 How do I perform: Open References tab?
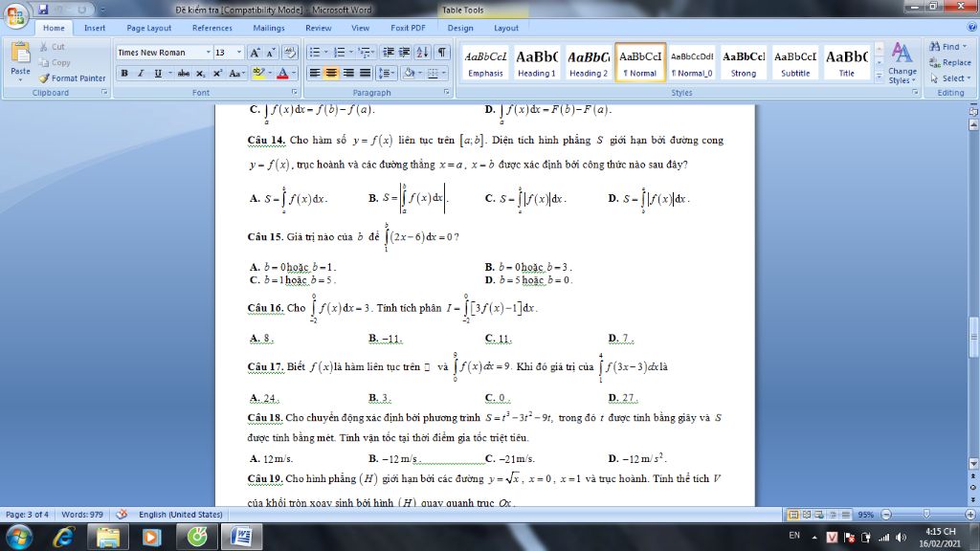(x=212, y=28)
